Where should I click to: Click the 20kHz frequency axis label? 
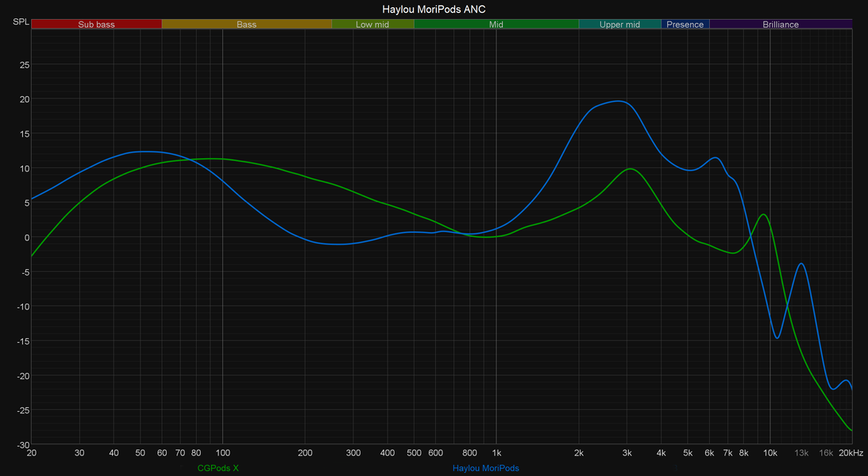(x=851, y=453)
